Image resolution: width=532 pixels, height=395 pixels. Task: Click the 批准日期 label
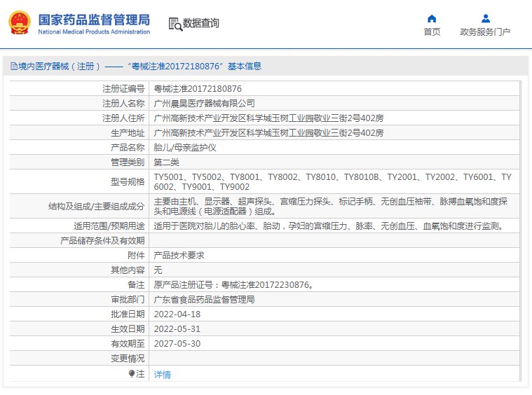[x=128, y=314]
